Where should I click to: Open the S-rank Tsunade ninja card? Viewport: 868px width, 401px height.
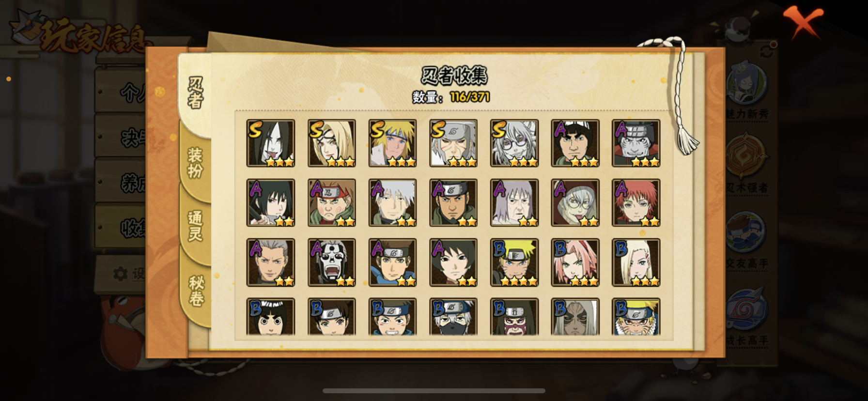[x=331, y=143]
